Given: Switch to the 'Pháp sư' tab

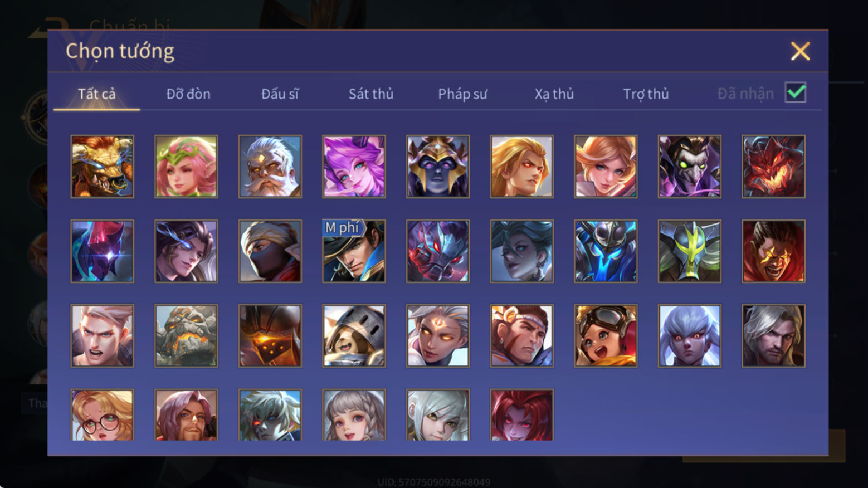Looking at the screenshot, I should [x=462, y=94].
